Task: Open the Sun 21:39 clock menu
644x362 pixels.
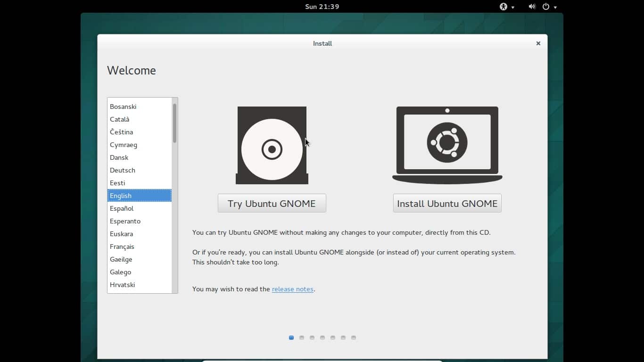Action: (322, 7)
